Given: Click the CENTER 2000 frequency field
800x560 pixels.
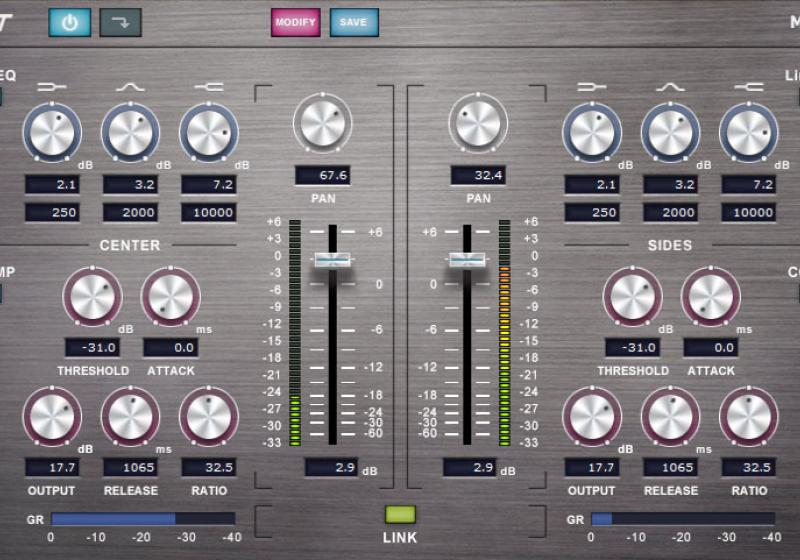Looking at the screenshot, I should click(130, 212).
